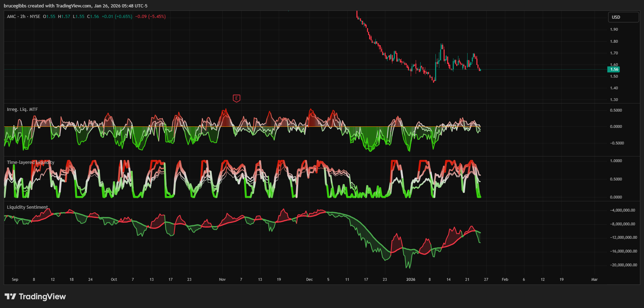The height and width of the screenshot is (308, 644).
Task: Click the red earnings 'E' marker
Action: tap(236, 99)
